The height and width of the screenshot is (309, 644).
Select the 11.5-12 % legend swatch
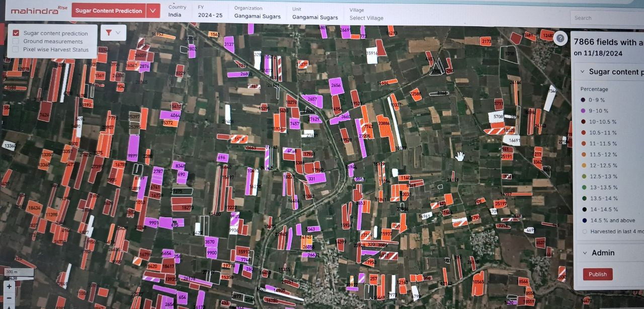coord(583,154)
